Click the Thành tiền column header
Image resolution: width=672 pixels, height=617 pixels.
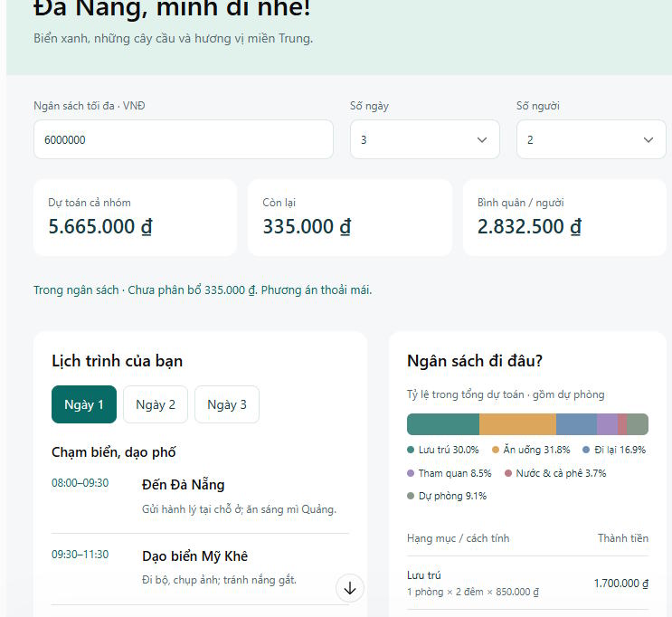[623, 538]
